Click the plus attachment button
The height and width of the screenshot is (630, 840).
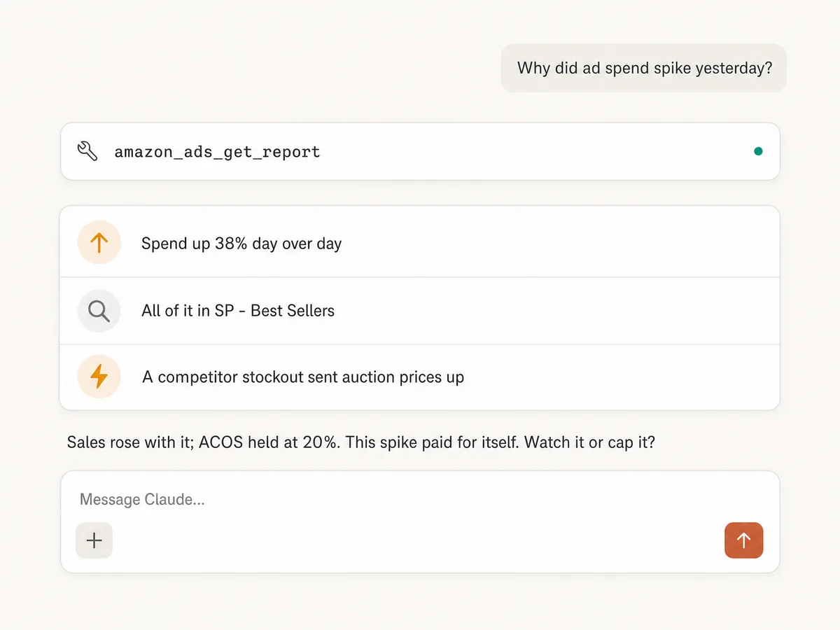[94, 540]
